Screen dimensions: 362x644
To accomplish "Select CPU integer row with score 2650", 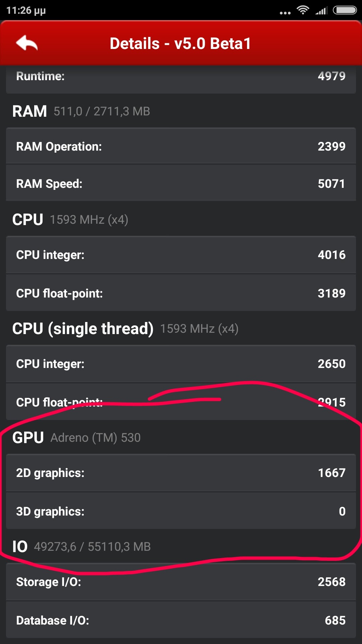I will pos(181,364).
